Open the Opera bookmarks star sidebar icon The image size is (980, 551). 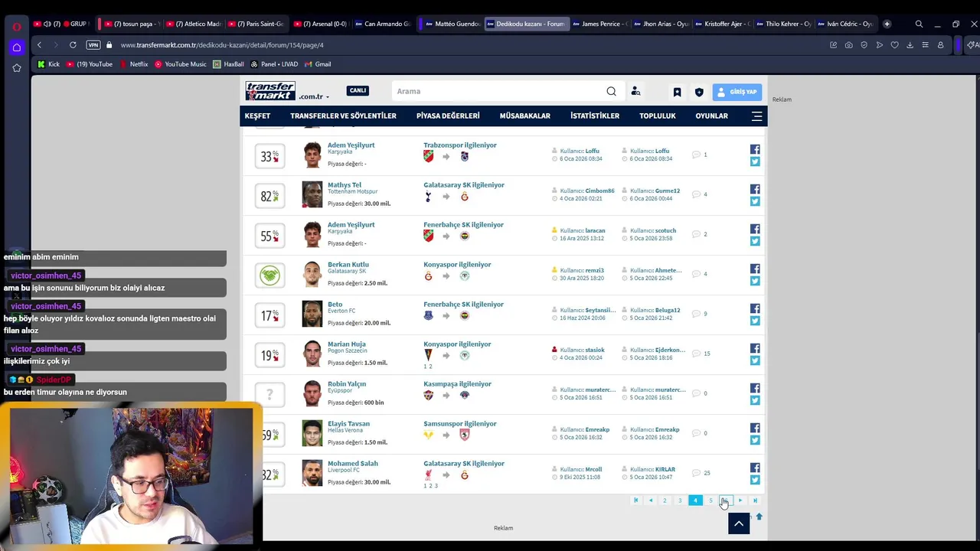tap(16, 68)
